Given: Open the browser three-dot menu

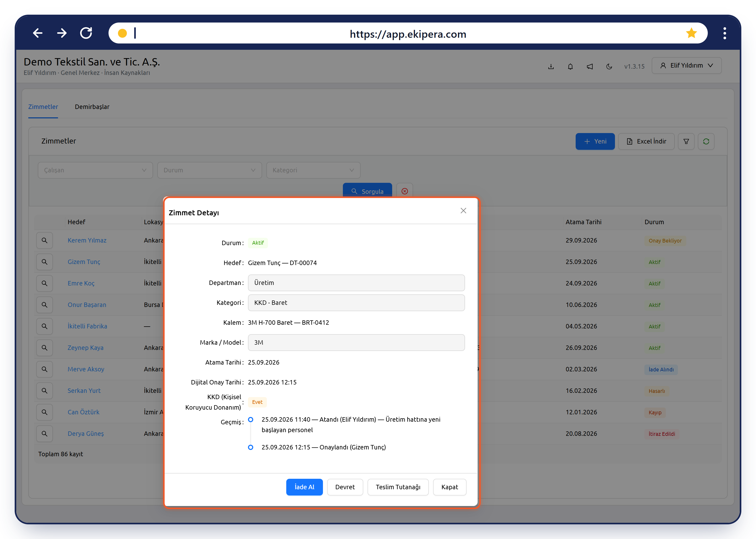Looking at the screenshot, I should (725, 33).
